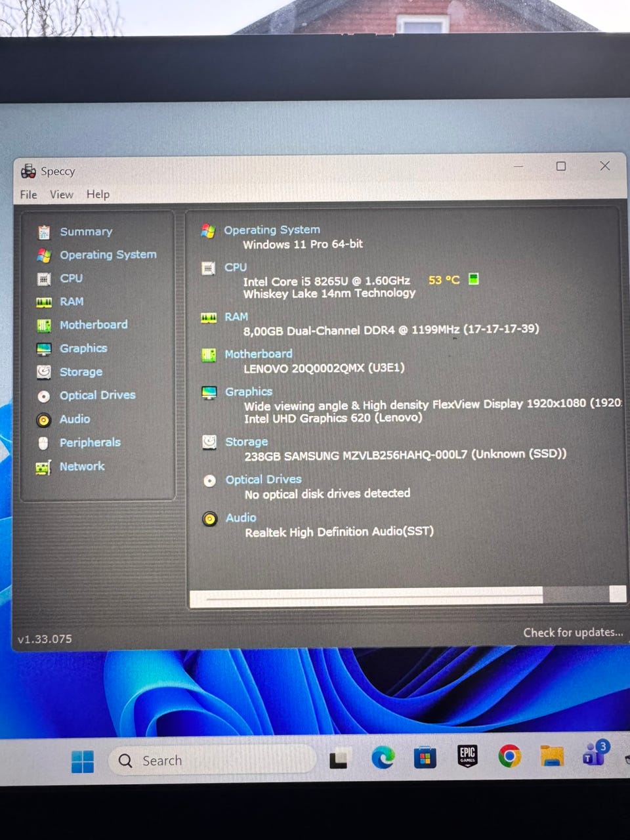This screenshot has height=840, width=630.
Task: Click the horizontal scrollbar in summary pane
Action: click(407, 596)
